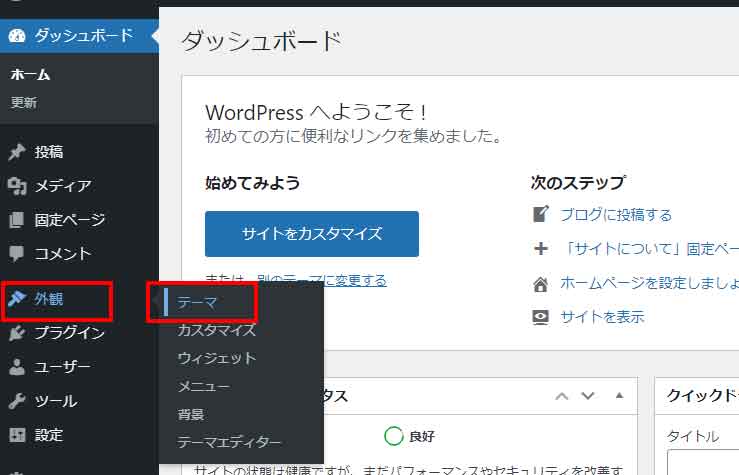Click the タイトル input field
Viewport: 739px width, 475px height.
point(703,463)
